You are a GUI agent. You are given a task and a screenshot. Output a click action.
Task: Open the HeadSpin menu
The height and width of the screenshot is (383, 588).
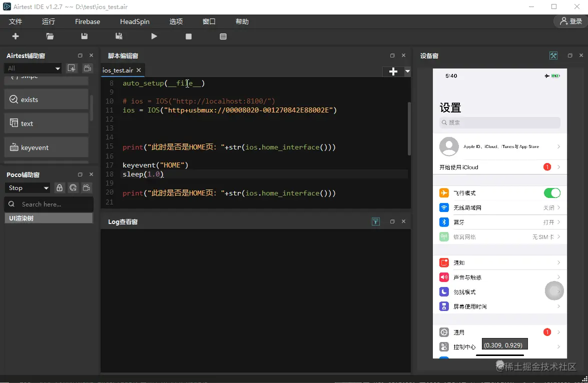[x=135, y=21]
